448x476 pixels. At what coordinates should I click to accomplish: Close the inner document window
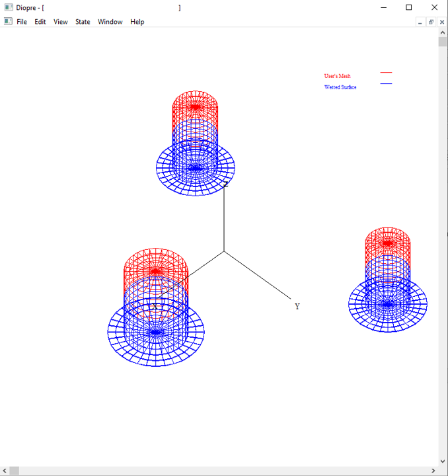coord(441,22)
